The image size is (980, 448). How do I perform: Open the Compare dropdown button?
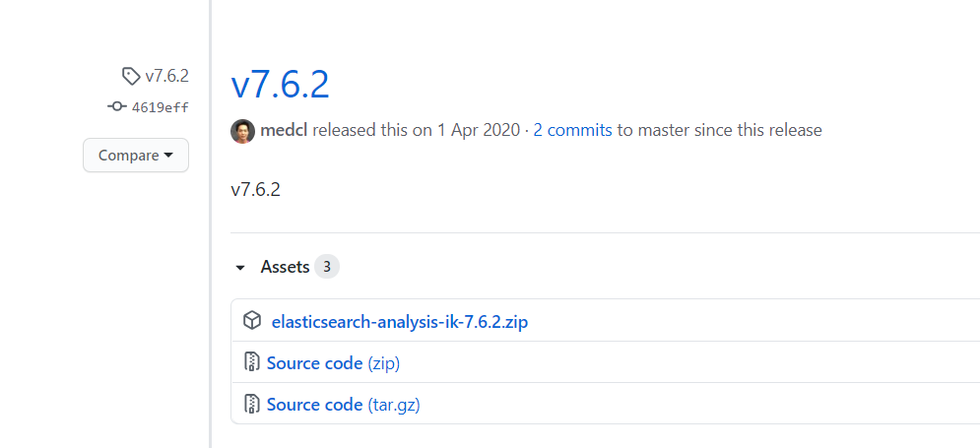coord(135,156)
